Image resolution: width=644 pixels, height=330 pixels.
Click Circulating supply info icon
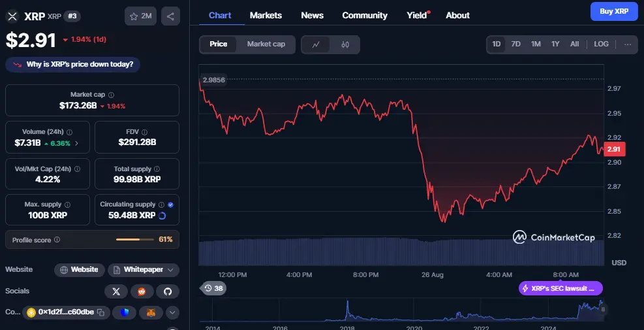pos(161,205)
